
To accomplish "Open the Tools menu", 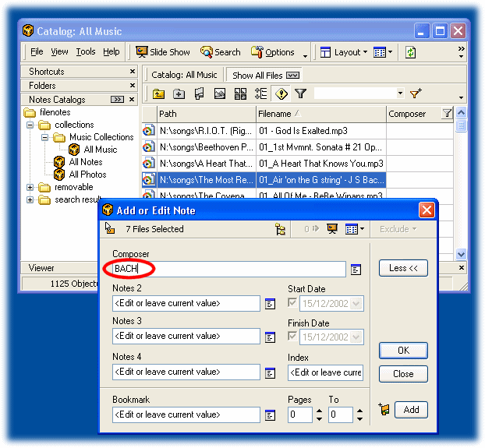I will (x=86, y=52).
